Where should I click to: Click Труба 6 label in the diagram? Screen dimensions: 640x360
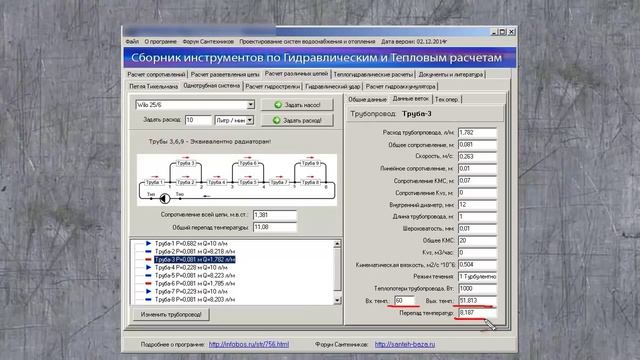pyautogui.click(x=248, y=163)
